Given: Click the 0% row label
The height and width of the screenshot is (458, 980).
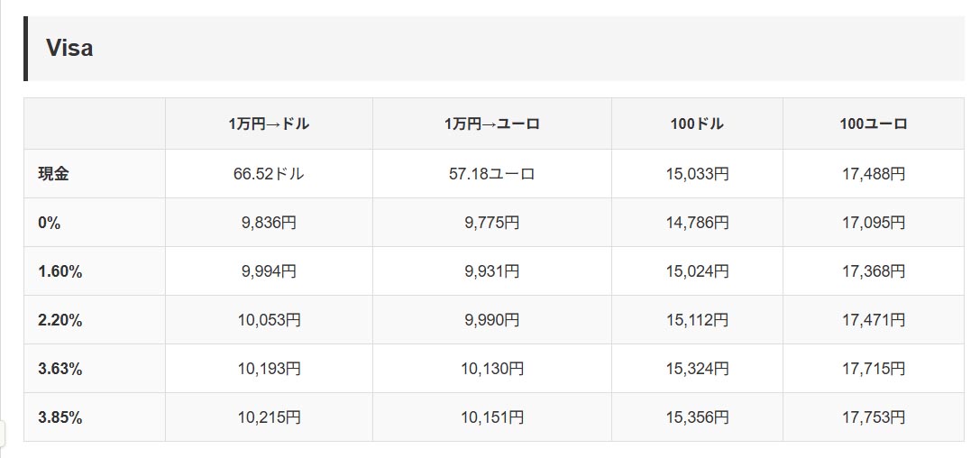Looking at the screenshot, I should [x=50, y=223].
